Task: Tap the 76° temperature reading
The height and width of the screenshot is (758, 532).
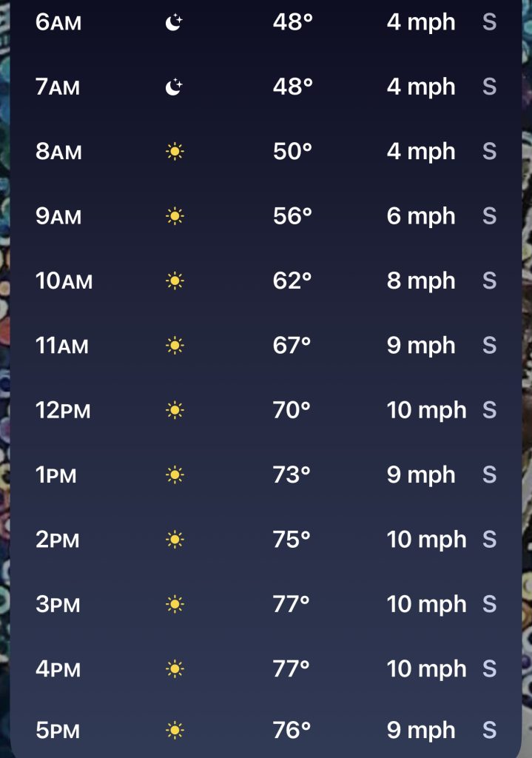Action: 292,731
